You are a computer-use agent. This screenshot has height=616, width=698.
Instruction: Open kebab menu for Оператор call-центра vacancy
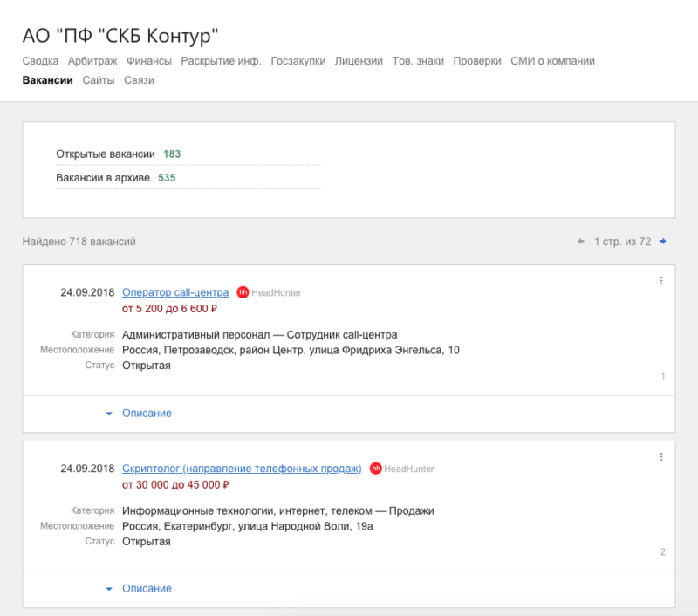pos(661,280)
